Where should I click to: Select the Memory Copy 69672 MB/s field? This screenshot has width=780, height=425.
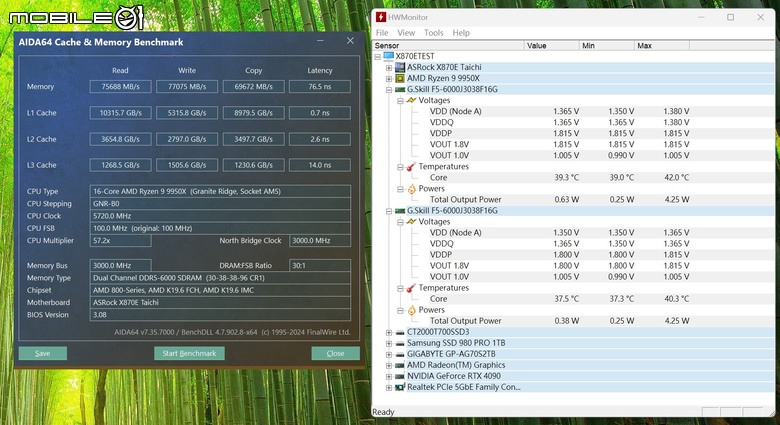(x=254, y=87)
